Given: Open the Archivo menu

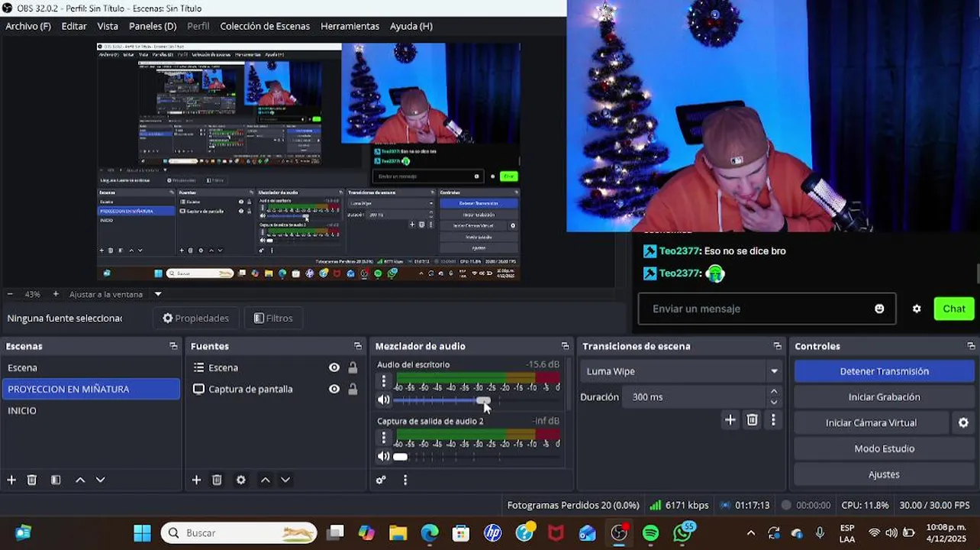Looking at the screenshot, I should point(28,26).
